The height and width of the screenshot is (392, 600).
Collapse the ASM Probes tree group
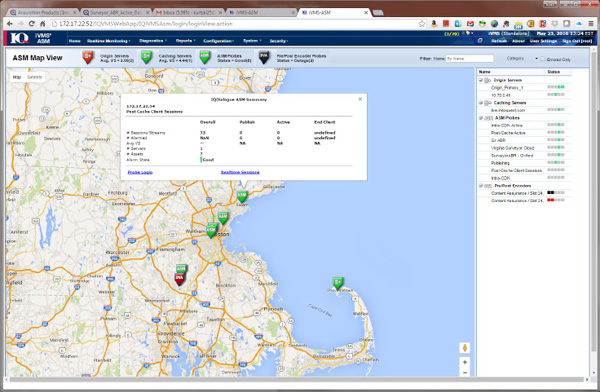[x=481, y=118]
